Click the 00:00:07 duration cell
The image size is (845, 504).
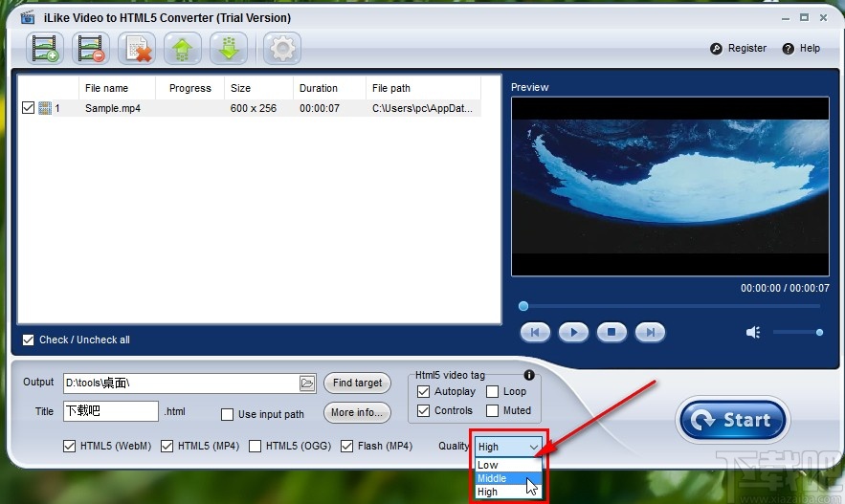click(x=320, y=108)
